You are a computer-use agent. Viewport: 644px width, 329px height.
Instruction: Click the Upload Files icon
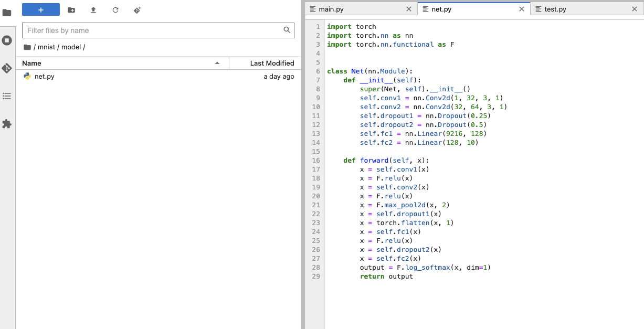[x=93, y=10]
